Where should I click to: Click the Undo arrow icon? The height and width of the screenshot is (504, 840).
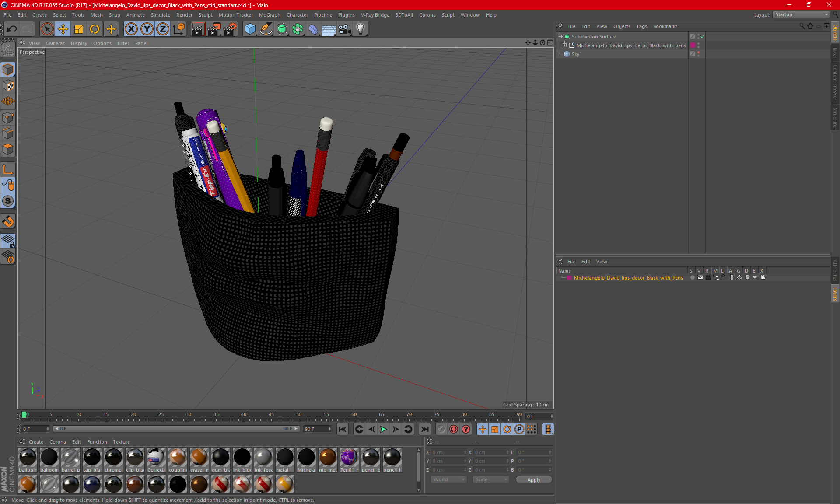pos(12,29)
